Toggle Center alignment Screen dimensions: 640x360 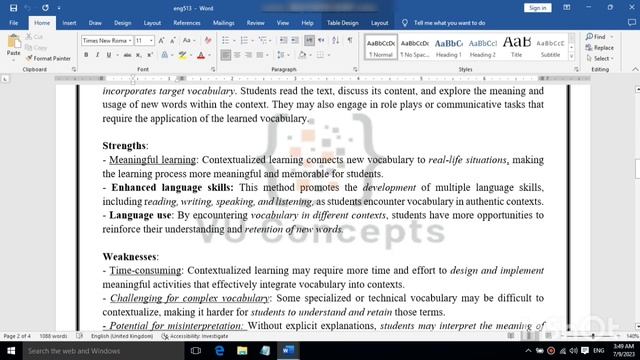click(x=237, y=55)
